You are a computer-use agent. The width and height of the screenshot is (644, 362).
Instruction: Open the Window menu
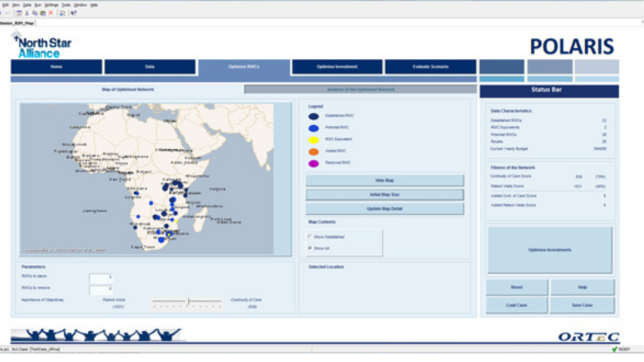(x=80, y=5)
